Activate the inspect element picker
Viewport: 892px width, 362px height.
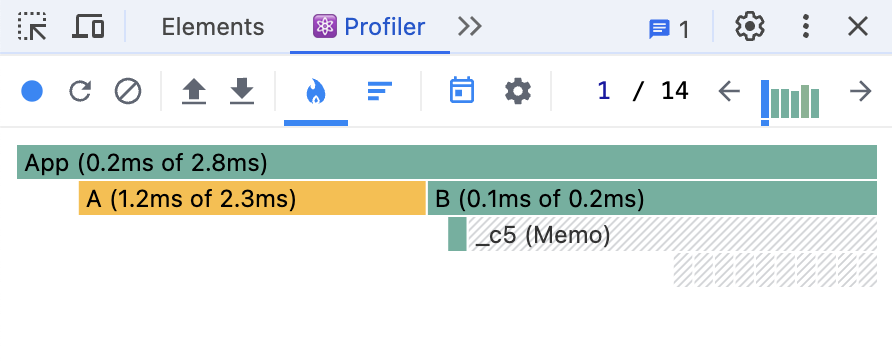point(32,26)
